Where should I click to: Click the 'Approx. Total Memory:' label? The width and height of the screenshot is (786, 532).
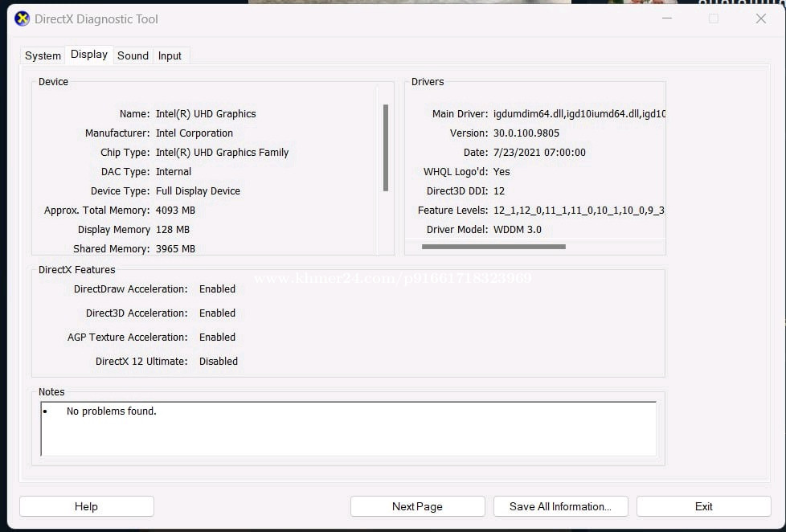pos(96,210)
